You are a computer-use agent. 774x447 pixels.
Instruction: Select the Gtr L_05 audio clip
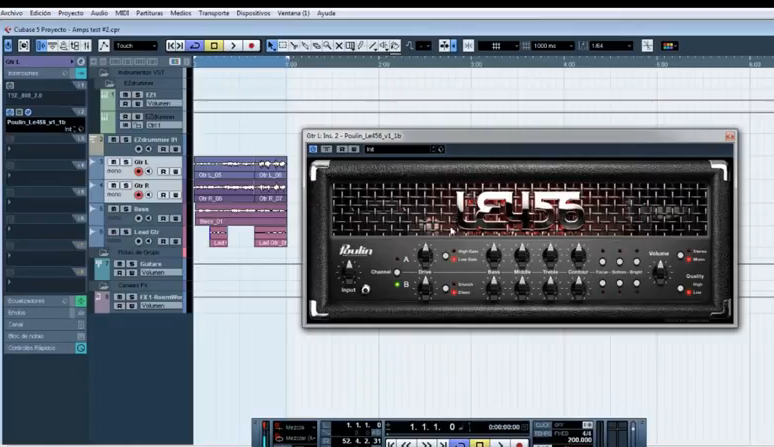[x=224, y=168]
